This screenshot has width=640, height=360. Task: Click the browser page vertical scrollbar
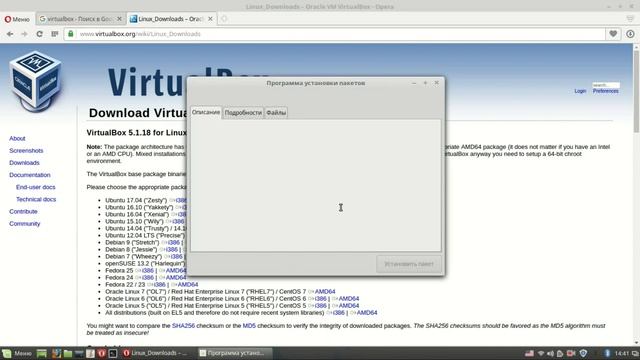(636, 91)
